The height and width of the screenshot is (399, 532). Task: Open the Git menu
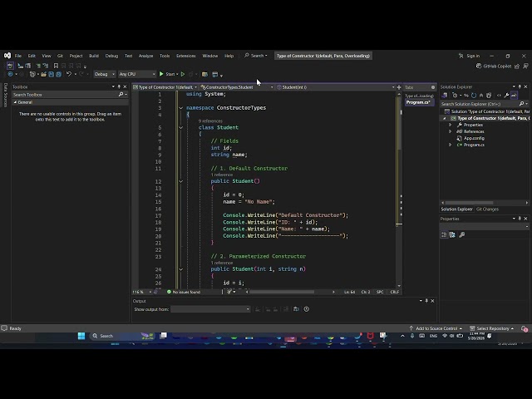coord(60,56)
